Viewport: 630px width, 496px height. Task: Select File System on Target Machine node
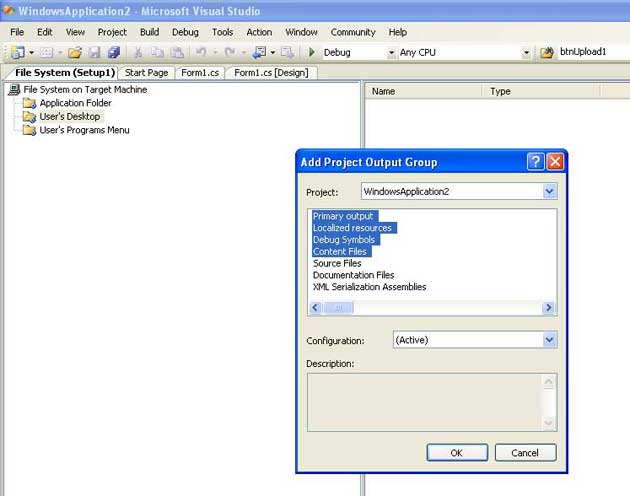[x=85, y=90]
